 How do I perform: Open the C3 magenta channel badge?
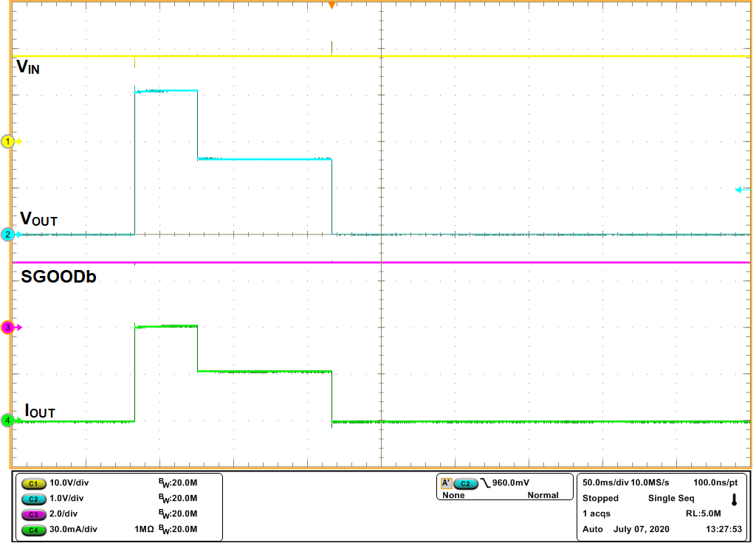tap(35, 514)
